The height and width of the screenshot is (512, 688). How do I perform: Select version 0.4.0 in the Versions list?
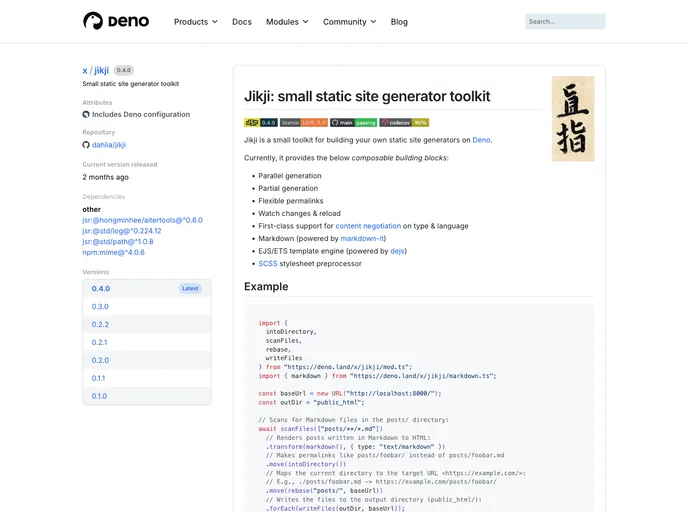click(x=147, y=289)
